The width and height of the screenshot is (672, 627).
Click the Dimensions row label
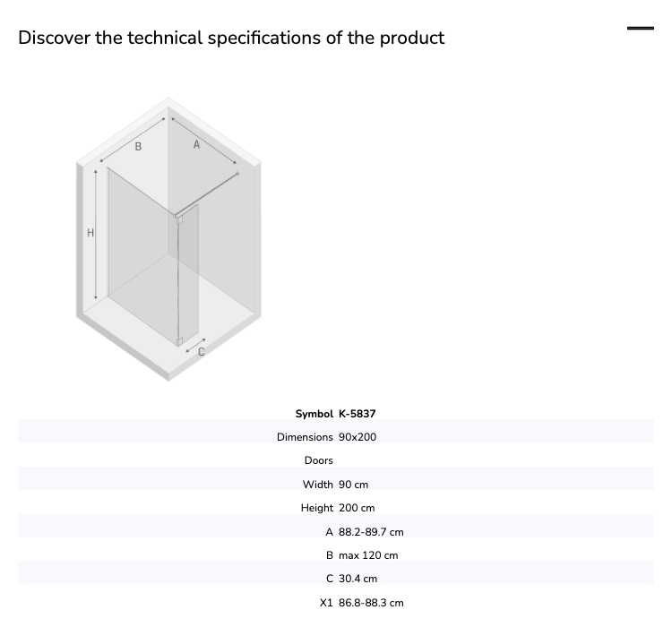point(305,437)
